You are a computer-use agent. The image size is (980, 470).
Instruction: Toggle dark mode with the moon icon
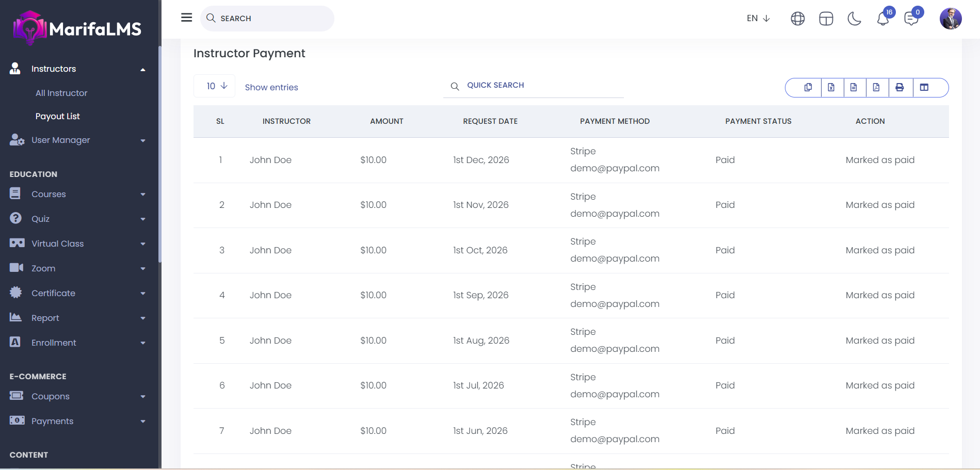point(854,19)
